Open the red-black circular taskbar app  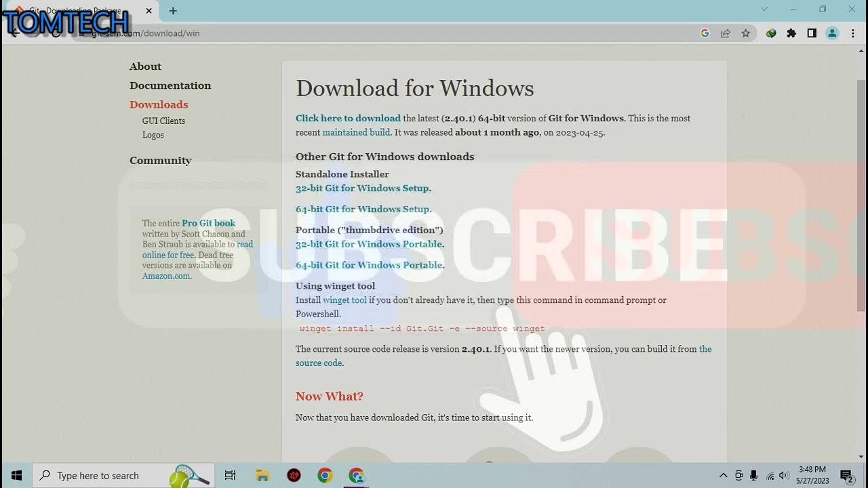(294, 476)
